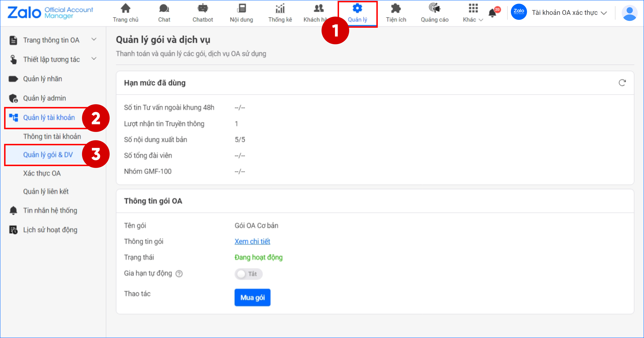This screenshot has height=338, width=644.
Task: Click the Thiết lập tương tác hand icon
Action: 13,60
